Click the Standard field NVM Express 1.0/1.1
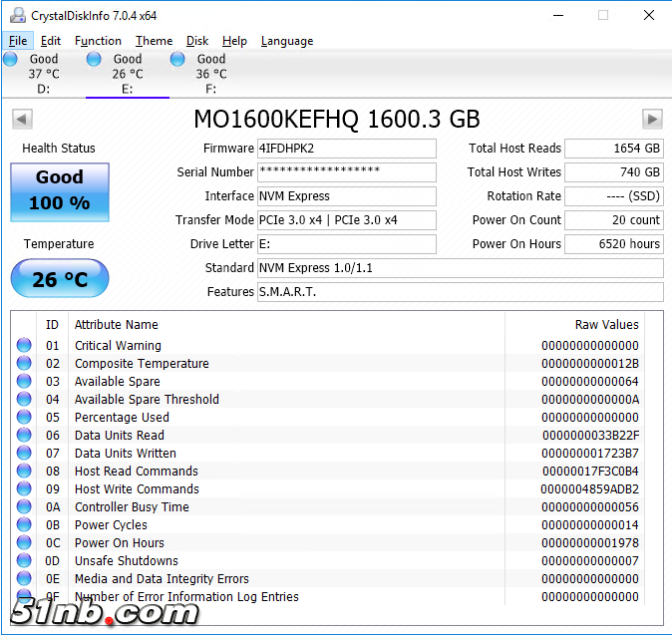The height and width of the screenshot is (635, 672). coord(461,268)
